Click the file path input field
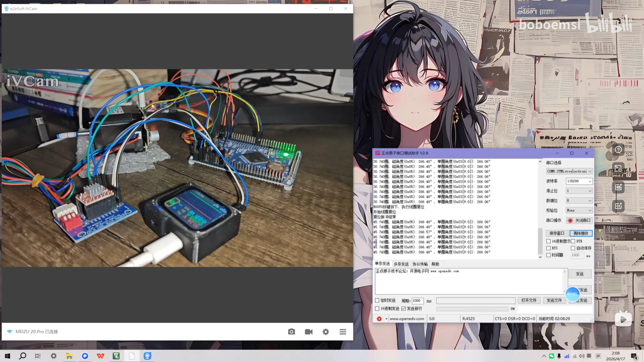The image size is (644, 362). 476,301
